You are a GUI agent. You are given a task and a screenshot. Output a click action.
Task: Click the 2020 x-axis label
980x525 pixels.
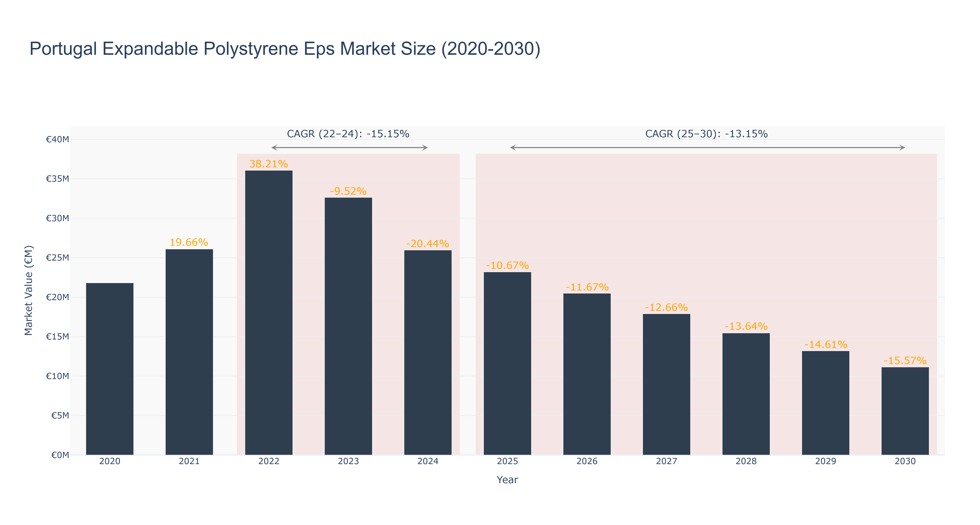point(110,461)
